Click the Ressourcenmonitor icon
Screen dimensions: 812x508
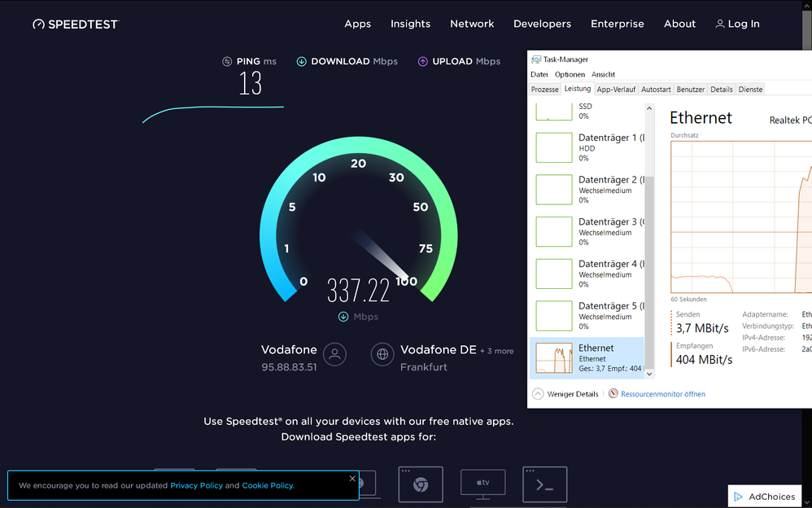tap(613, 393)
